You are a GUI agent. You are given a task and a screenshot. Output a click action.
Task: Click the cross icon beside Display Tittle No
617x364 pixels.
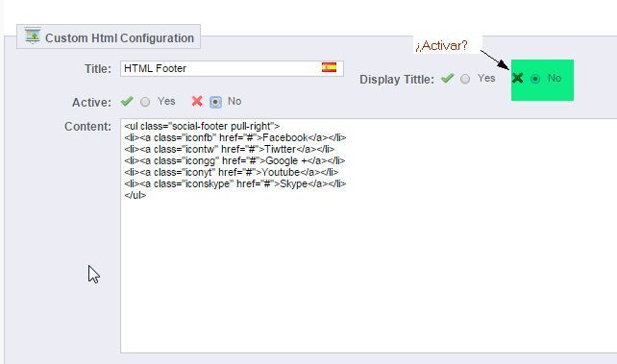[517, 78]
